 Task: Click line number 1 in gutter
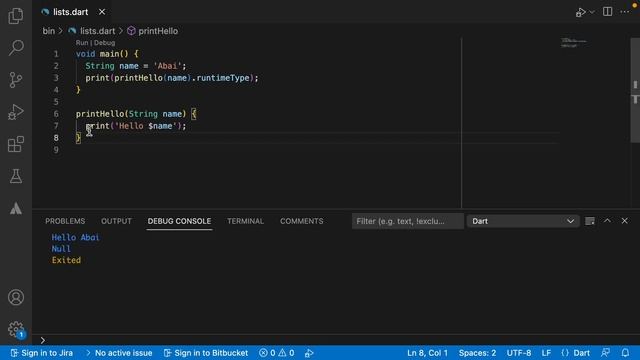pyautogui.click(x=56, y=54)
